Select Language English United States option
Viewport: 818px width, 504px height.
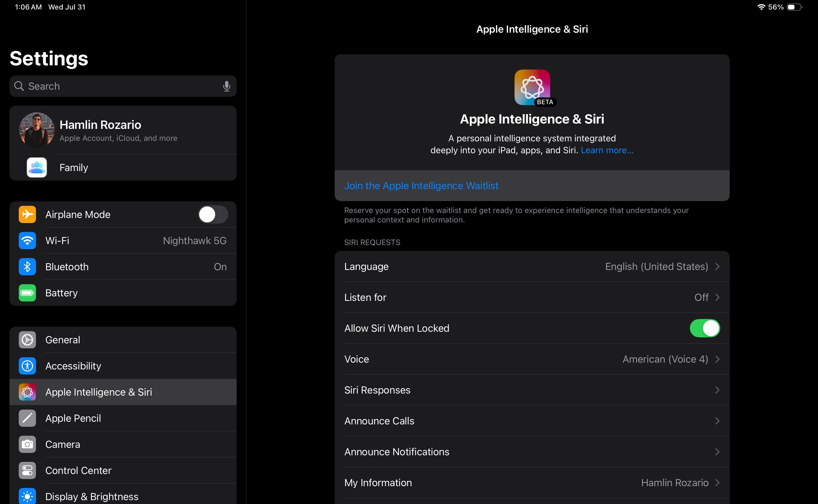531,266
